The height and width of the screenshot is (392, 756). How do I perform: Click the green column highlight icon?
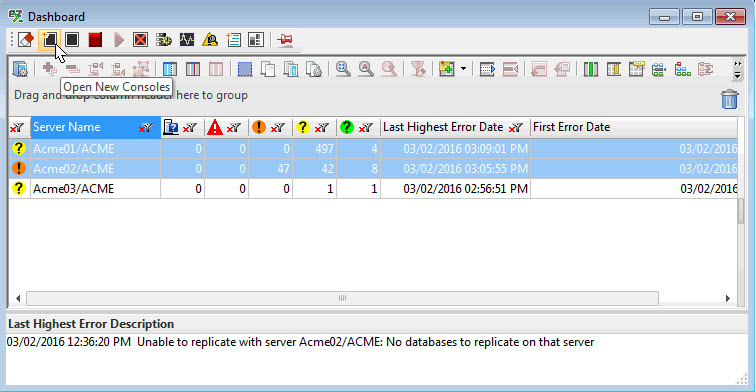(591, 69)
